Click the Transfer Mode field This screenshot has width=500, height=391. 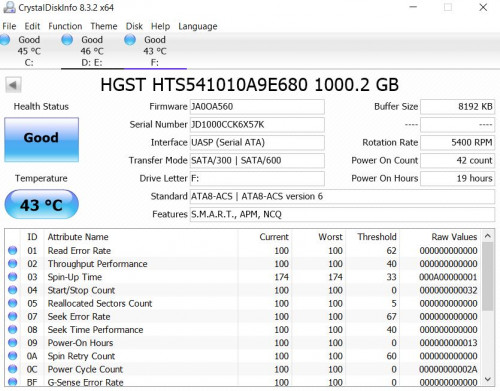click(257, 161)
